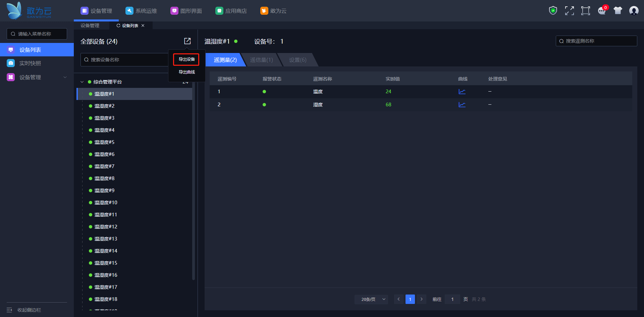Toggle fullscreen with the expand arrows icon
This screenshot has height=317, width=644.
[x=569, y=11]
